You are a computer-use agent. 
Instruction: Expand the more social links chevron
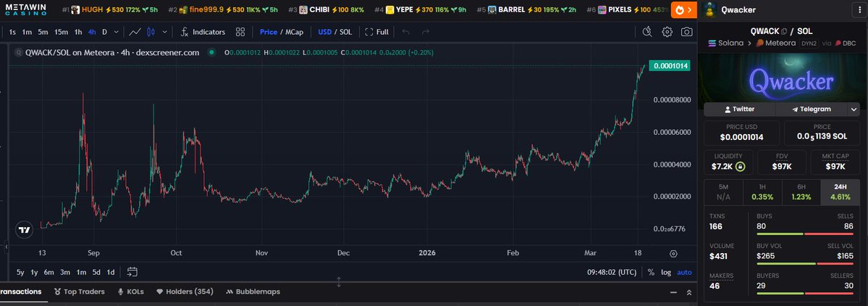pyautogui.click(x=854, y=109)
